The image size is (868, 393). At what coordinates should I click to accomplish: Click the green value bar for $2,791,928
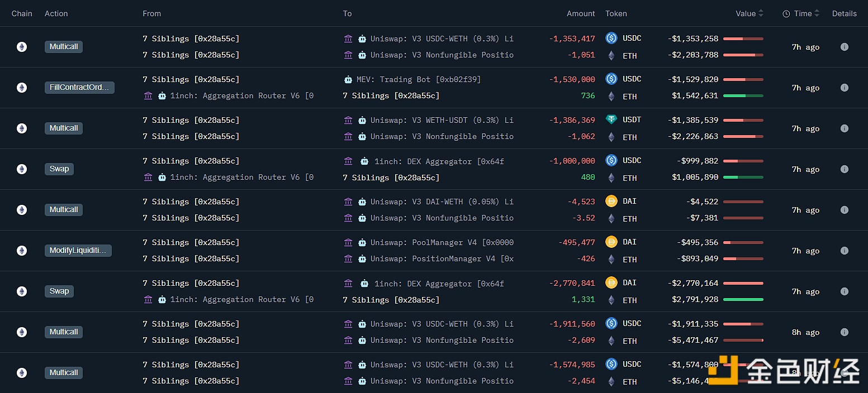pyautogui.click(x=743, y=300)
